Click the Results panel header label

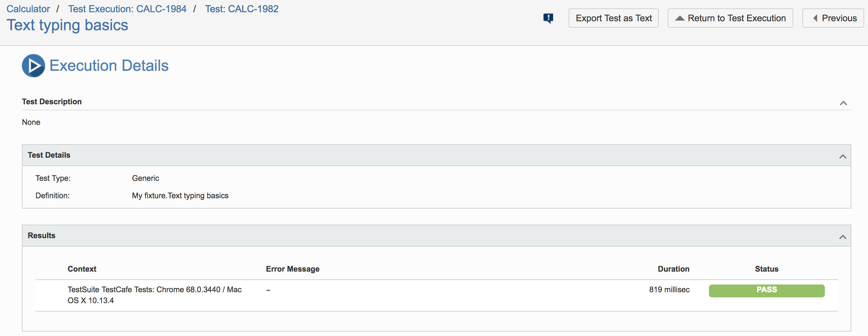tap(42, 236)
